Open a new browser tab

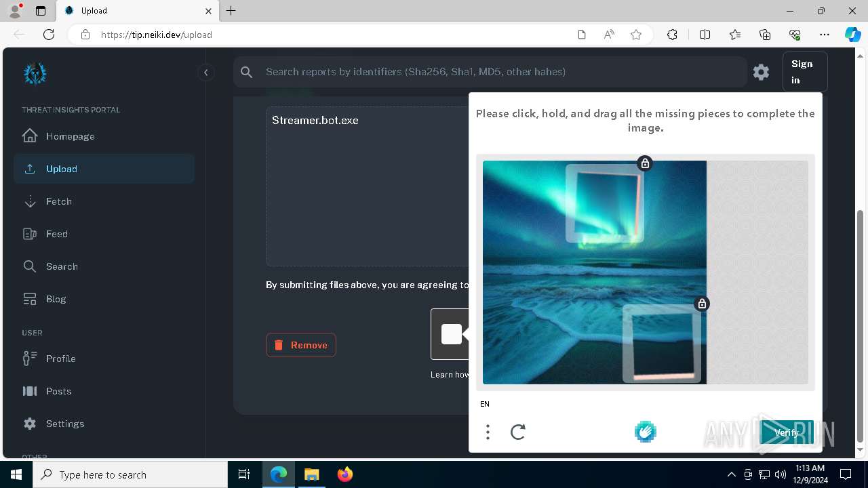point(231,11)
